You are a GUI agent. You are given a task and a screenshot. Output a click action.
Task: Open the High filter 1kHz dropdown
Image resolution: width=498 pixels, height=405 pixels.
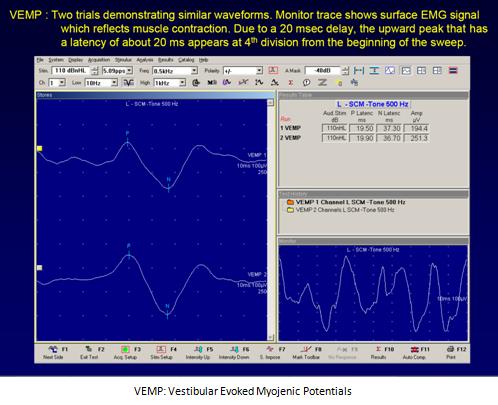(x=182, y=83)
